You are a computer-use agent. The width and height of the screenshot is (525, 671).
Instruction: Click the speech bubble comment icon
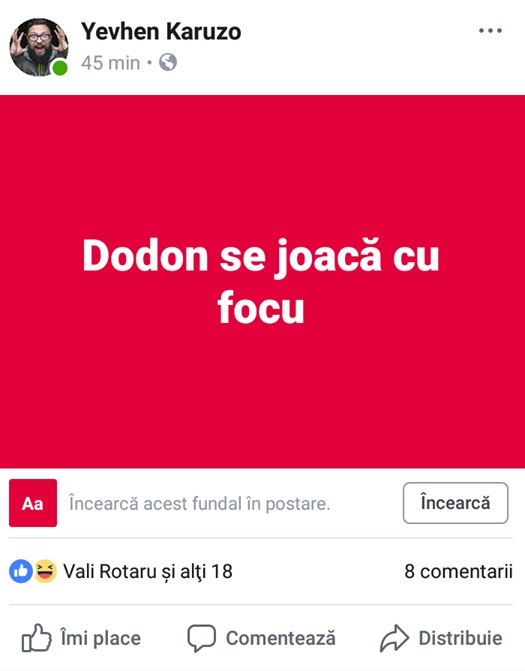pos(202,638)
